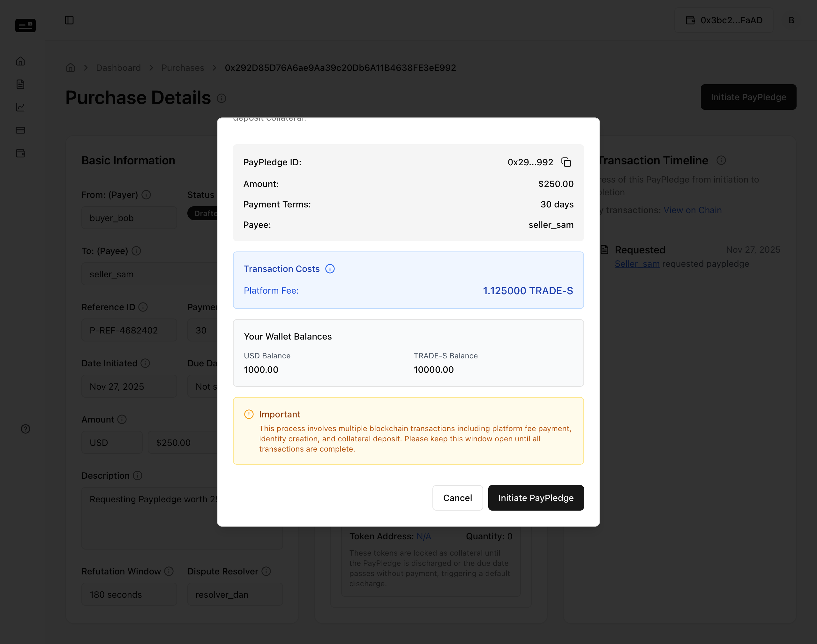Click header Initiate PayPledge button
The height and width of the screenshot is (644, 817).
click(x=748, y=97)
